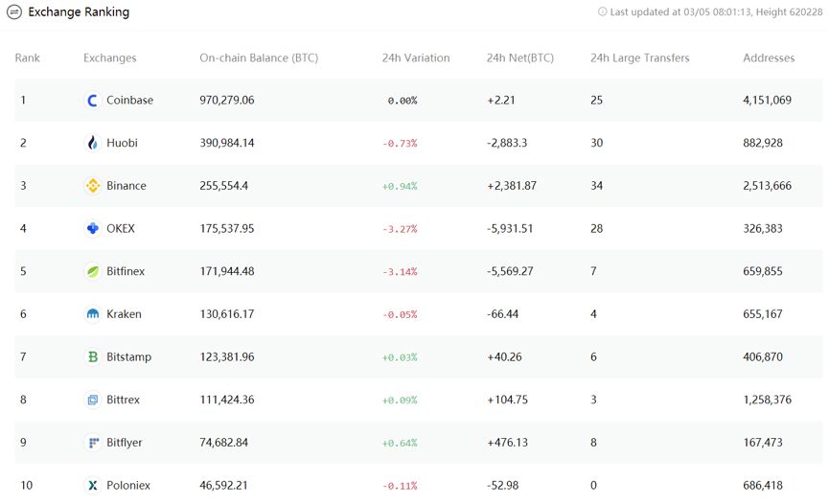Click the Exchange Ranking title text
Viewport: 829px width, 504px height.
[79, 11]
